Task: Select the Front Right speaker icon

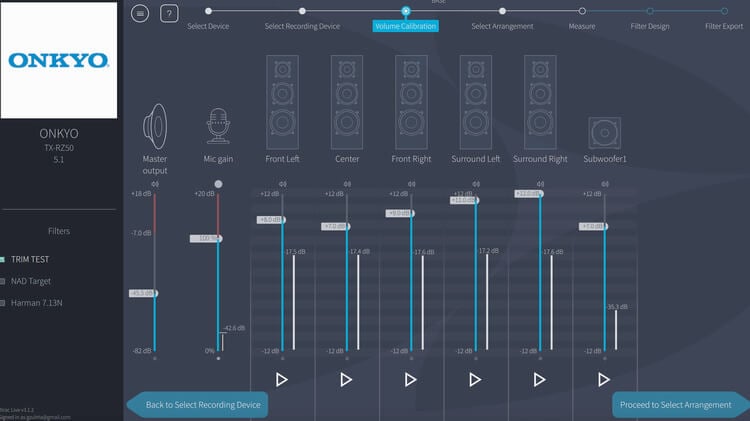Action: point(411,102)
